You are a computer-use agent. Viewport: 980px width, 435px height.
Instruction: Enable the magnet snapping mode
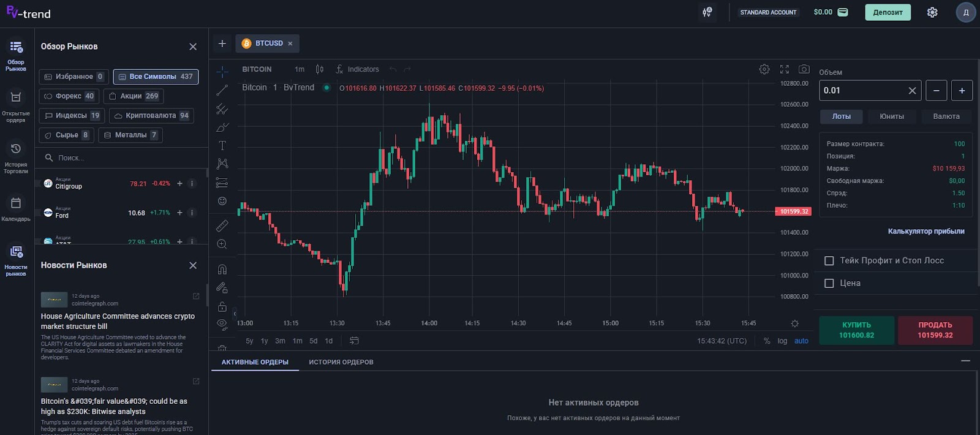[222, 270]
